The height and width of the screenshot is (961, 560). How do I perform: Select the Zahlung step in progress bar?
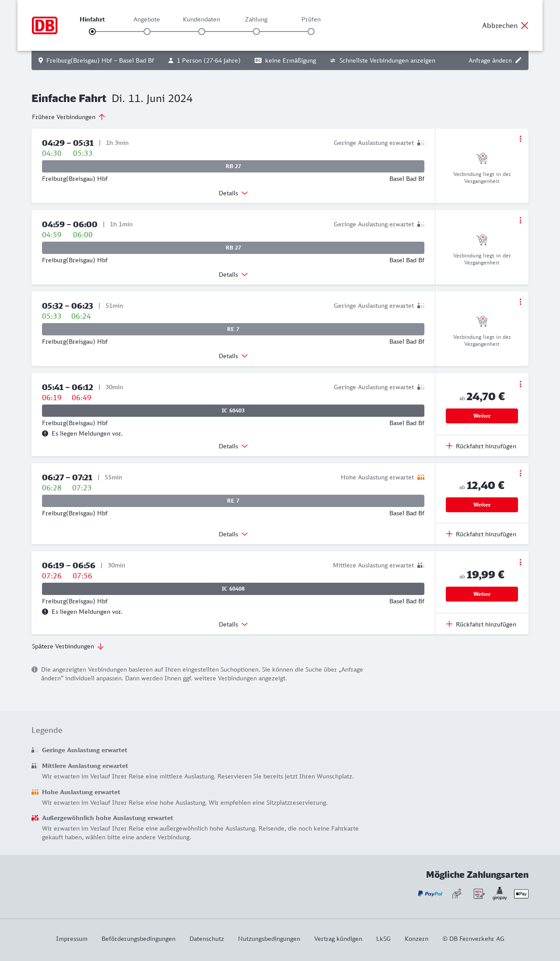(256, 32)
